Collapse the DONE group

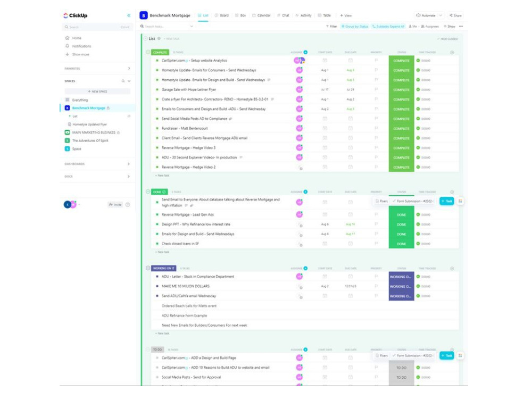pyautogui.click(x=148, y=192)
